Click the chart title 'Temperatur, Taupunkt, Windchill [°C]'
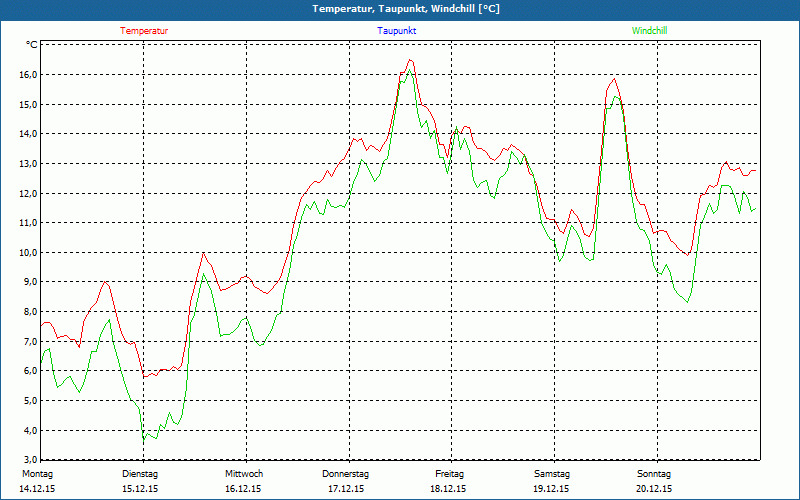This screenshot has width=800, height=500. point(406,9)
